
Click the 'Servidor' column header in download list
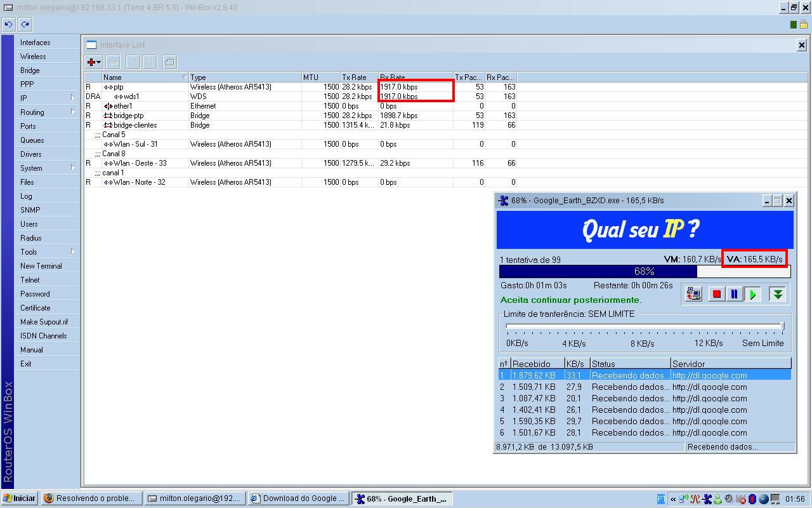pyautogui.click(x=731, y=364)
